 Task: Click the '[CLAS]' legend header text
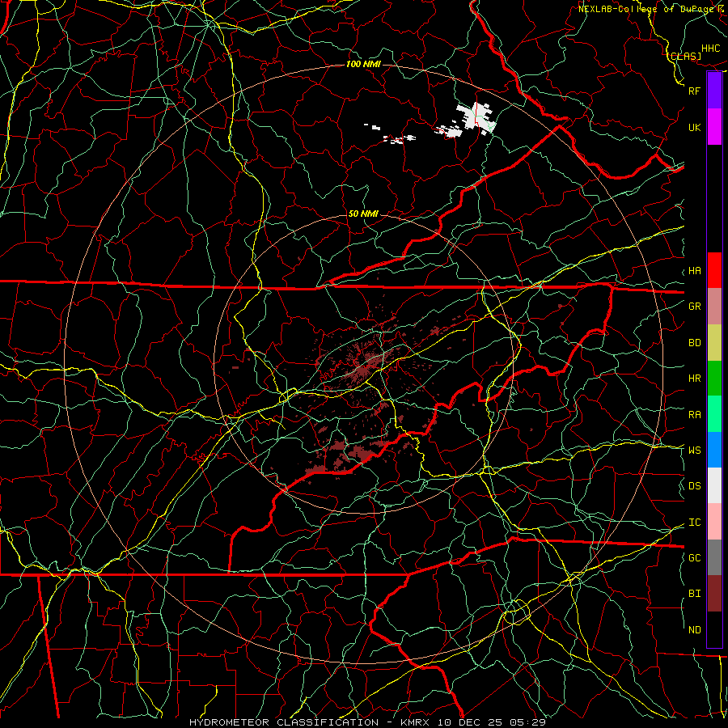684,56
